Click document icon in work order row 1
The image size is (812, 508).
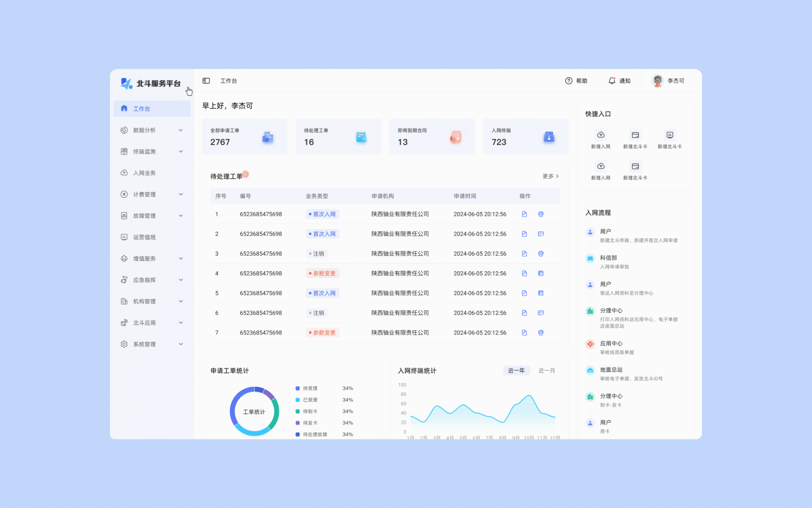pyautogui.click(x=524, y=214)
